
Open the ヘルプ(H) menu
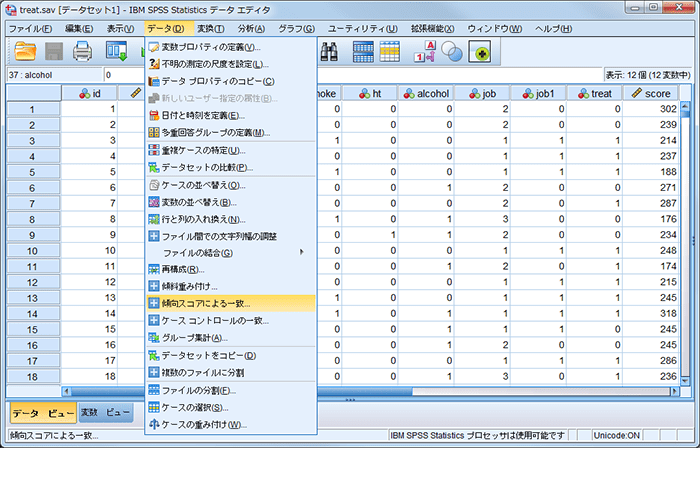(x=553, y=29)
